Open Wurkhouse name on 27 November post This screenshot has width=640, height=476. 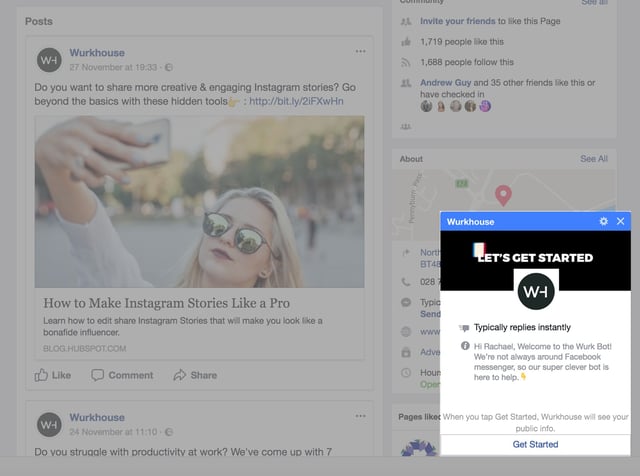[97, 53]
